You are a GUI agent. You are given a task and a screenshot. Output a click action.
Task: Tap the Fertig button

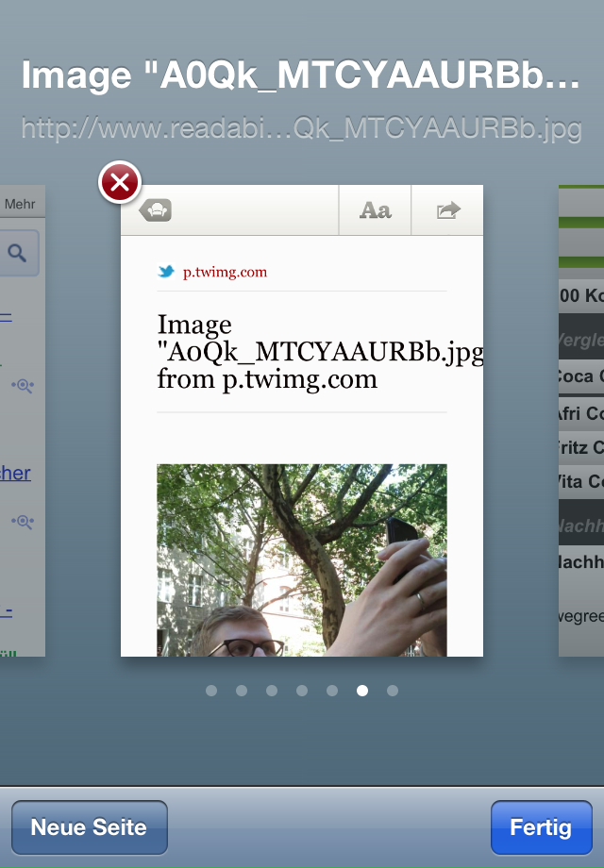click(541, 827)
